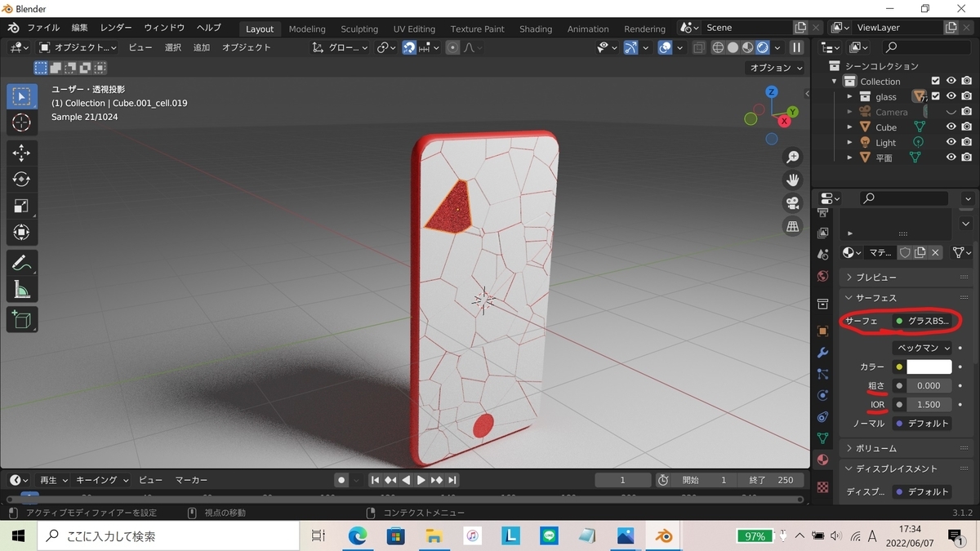Enable rendered viewport shading mode

click(x=762, y=47)
